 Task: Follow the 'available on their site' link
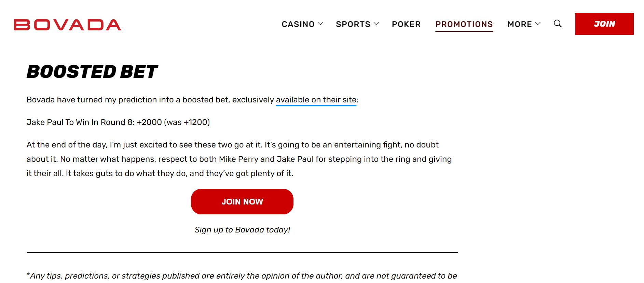316,100
